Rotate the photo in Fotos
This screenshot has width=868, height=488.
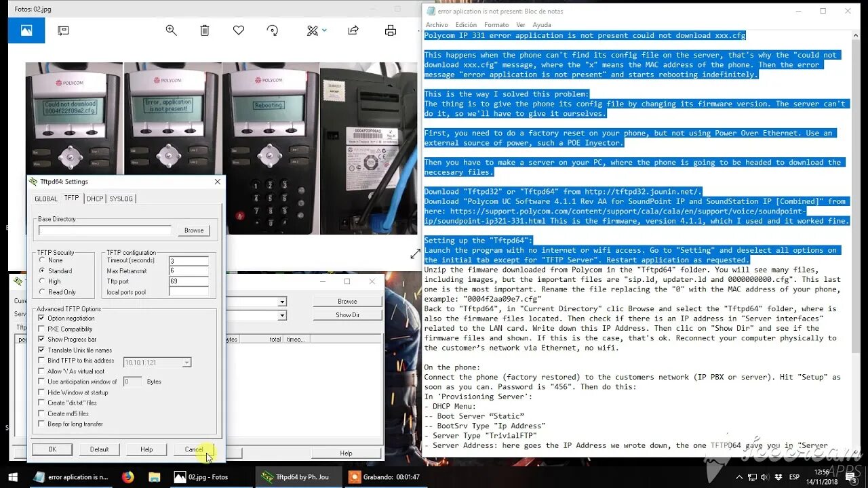pos(273,30)
